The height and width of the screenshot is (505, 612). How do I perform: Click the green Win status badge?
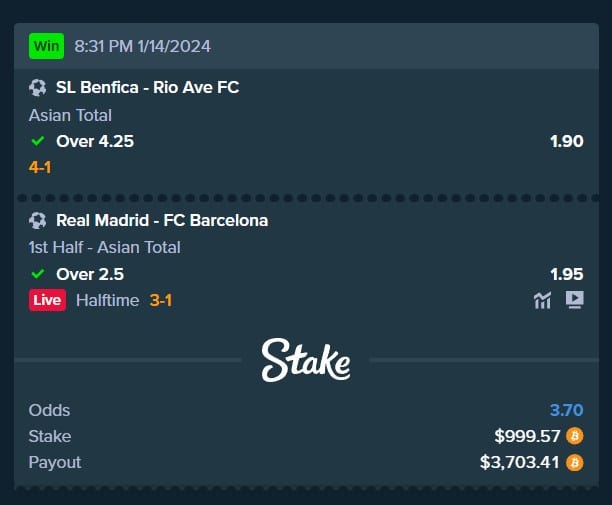point(45,46)
